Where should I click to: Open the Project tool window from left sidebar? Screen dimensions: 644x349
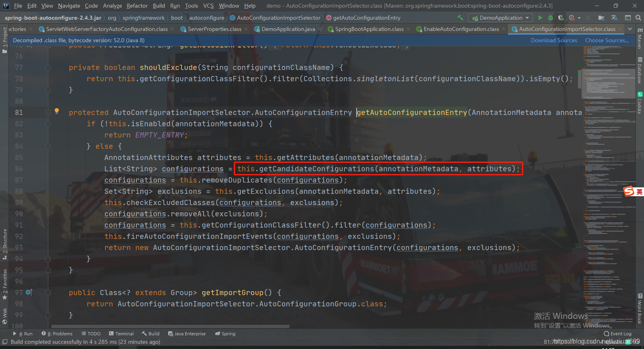click(5, 40)
